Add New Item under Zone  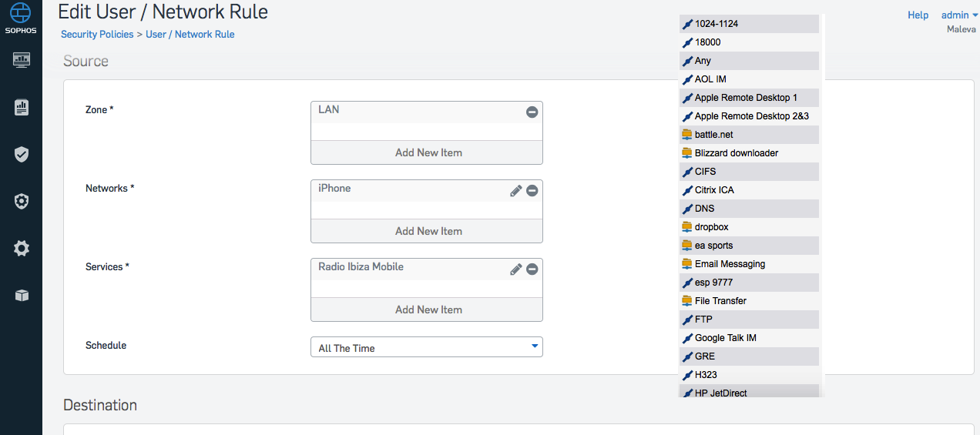tap(427, 152)
